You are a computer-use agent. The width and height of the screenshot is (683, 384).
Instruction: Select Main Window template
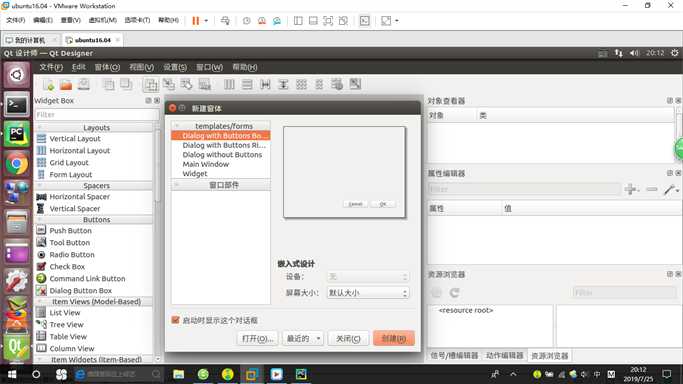click(x=206, y=164)
